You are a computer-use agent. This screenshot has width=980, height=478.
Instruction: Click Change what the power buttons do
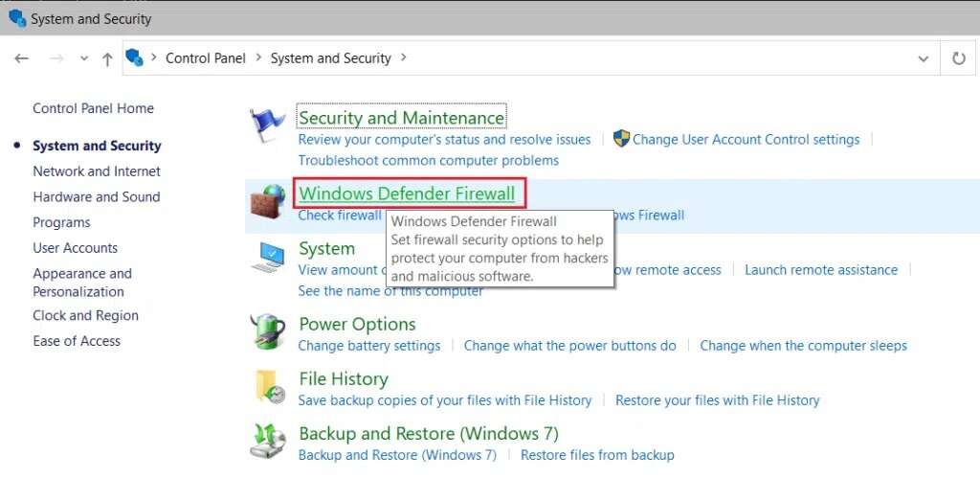coord(569,345)
